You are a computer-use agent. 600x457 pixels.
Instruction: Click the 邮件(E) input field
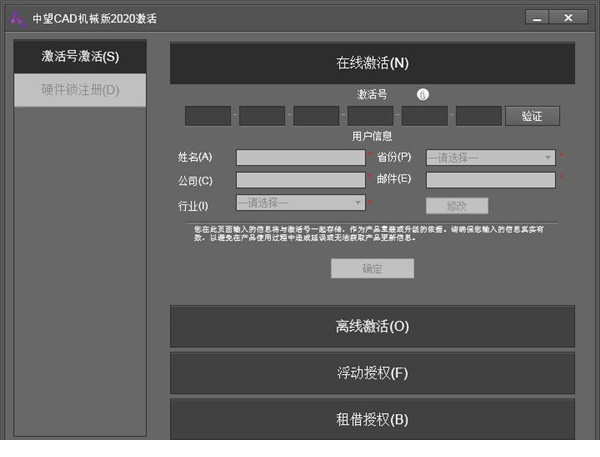click(x=491, y=180)
